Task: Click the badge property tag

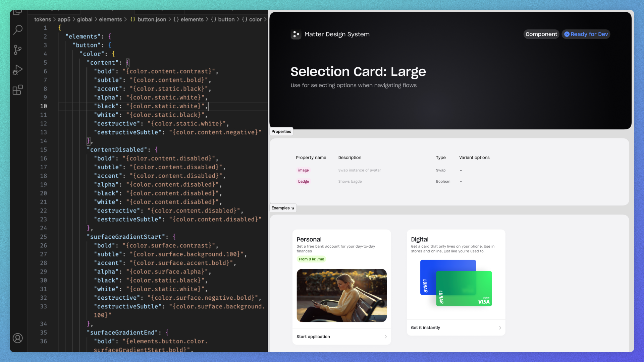Action: point(304,181)
